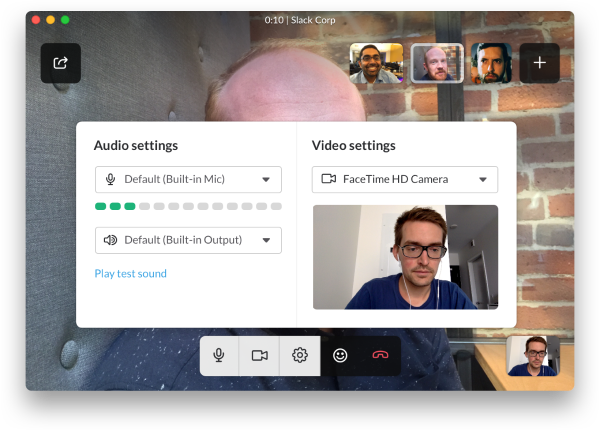
Task: Click the microphone input level meter
Action: click(x=188, y=206)
